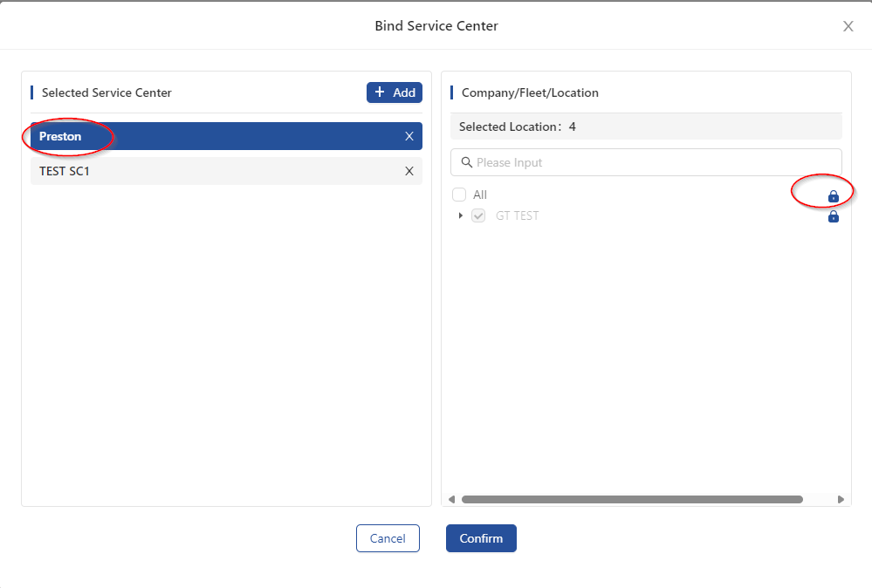Viewport: 872px width, 588px height.
Task: Remove Preston from selected service centers
Action: tap(409, 136)
